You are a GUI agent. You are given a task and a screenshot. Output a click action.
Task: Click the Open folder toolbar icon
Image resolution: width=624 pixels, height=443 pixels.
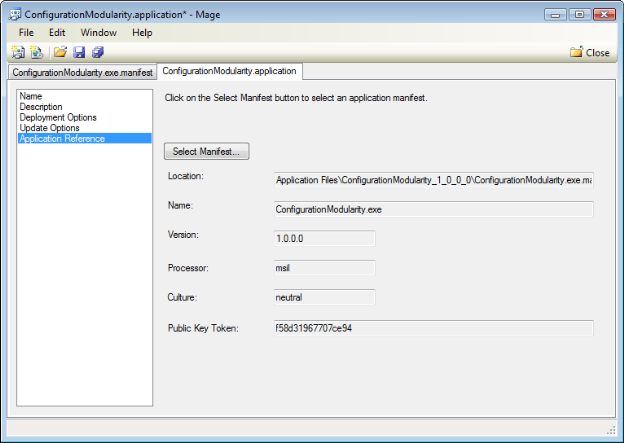60,52
